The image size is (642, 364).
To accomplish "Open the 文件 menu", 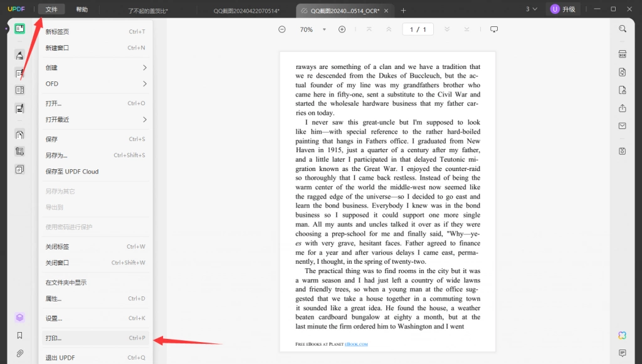I will [x=51, y=9].
